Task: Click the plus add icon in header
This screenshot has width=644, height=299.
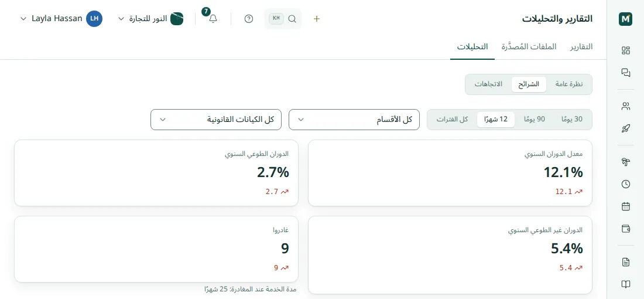Action: point(316,19)
